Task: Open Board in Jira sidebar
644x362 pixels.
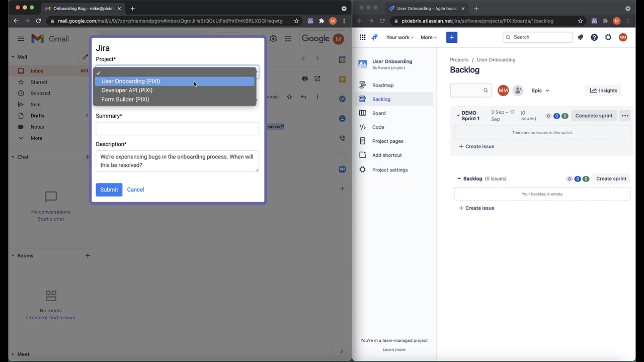Action: click(394, 113)
